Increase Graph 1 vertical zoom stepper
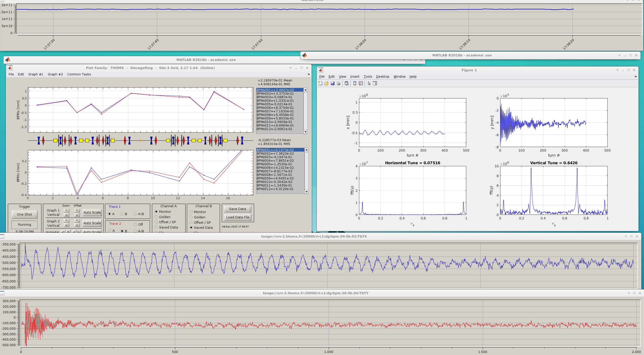The image size is (644, 355). point(66,211)
